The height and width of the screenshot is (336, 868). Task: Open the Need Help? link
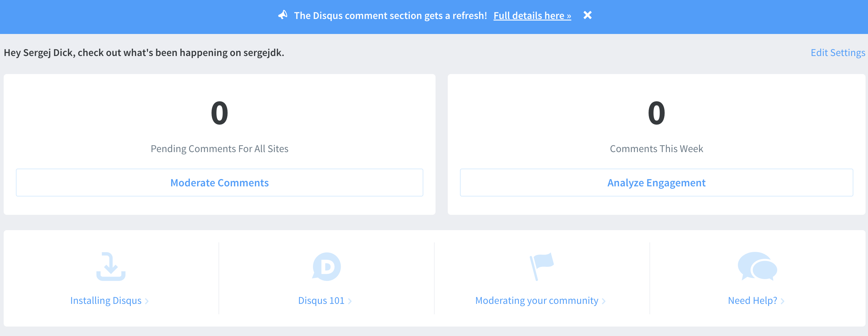pyautogui.click(x=752, y=300)
